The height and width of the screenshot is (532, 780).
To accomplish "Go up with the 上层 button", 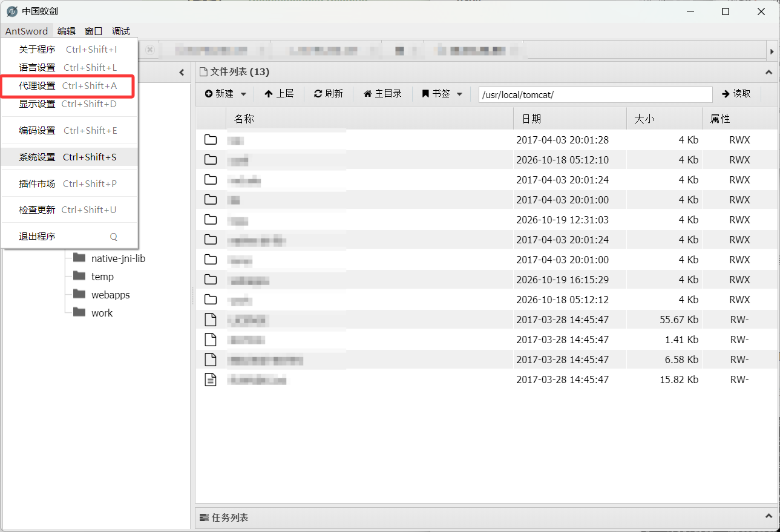I will click(x=279, y=94).
